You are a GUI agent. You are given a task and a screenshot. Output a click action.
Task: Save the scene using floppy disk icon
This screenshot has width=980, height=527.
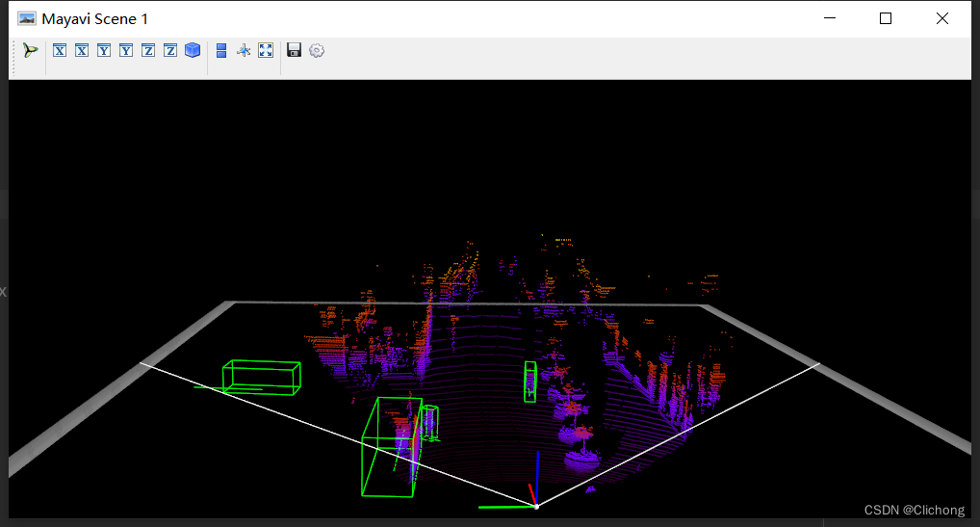pos(294,50)
